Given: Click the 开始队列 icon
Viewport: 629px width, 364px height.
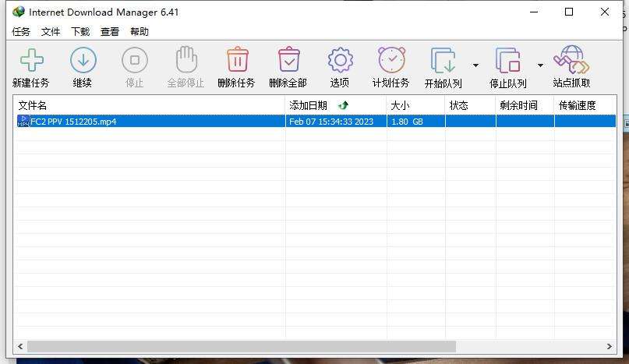Looking at the screenshot, I should click(443, 60).
